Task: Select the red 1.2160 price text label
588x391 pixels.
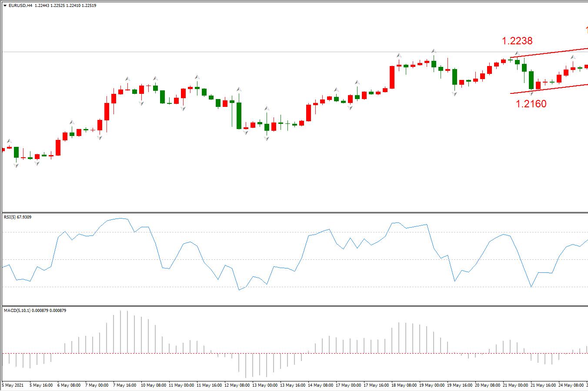Action: coord(531,104)
